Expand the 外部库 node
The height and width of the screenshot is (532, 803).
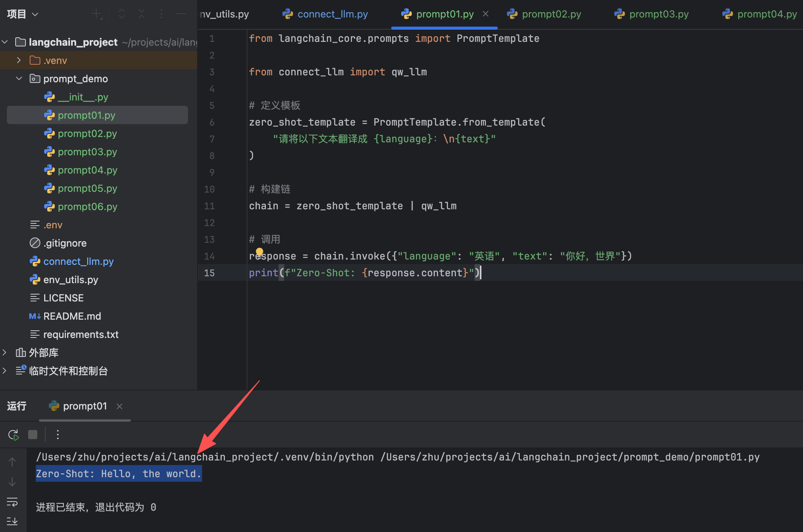click(x=5, y=352)
